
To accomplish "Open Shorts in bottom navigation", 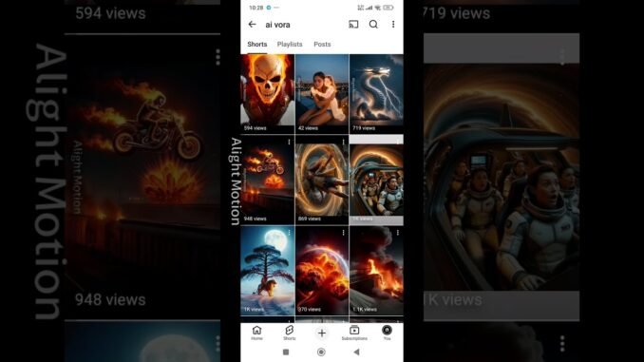I will click(x=289, y=333).
